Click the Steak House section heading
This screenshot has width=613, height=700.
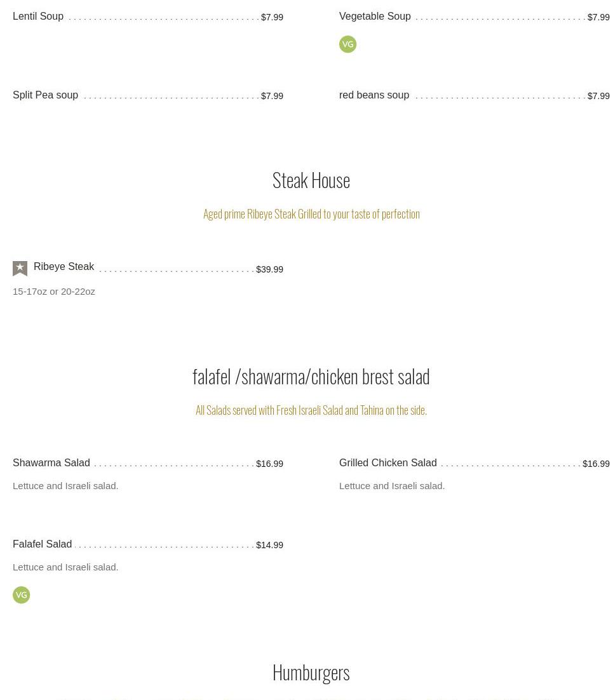(x=311, y=180)
